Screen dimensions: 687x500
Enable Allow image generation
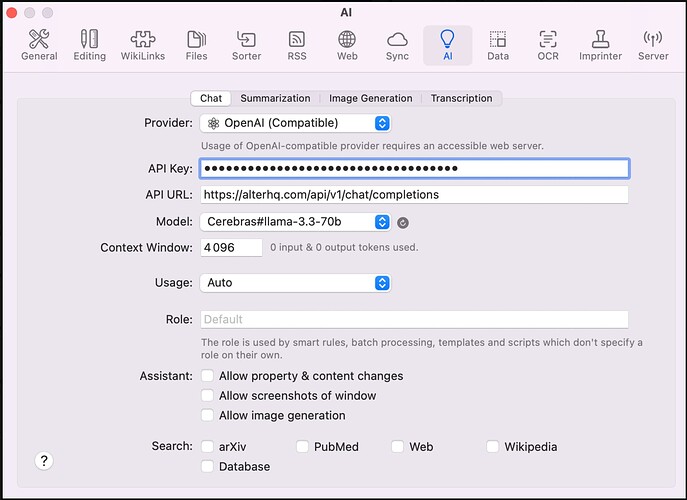point(207,415)
